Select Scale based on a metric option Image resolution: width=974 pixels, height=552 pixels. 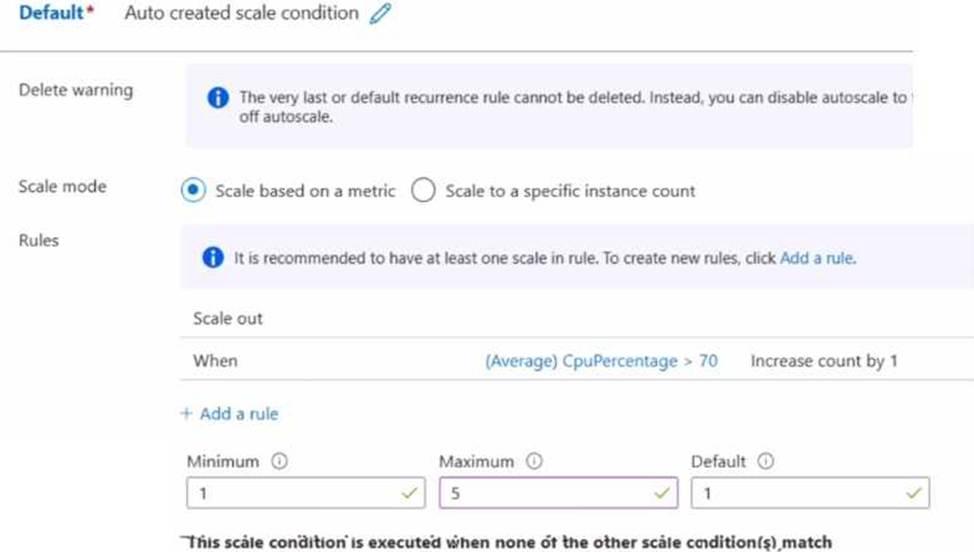[x=193, y=190]
